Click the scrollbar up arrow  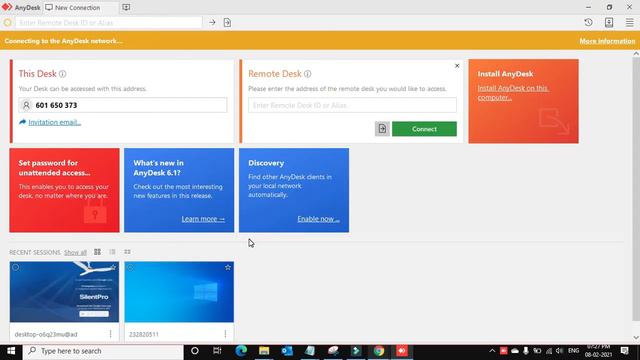click(x=636, y=53)
